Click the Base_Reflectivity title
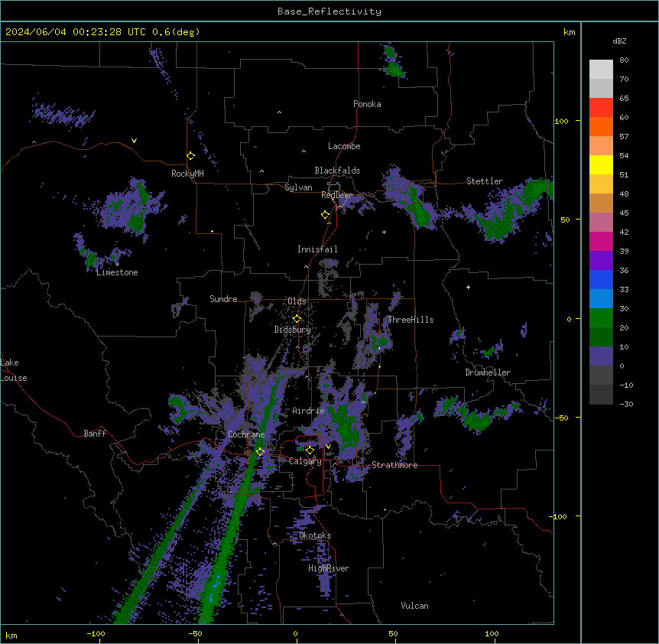 (x=329, y=11)
